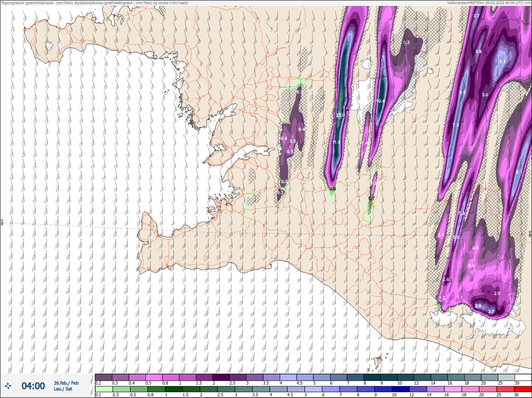Select the red 30 swatch in lower legend row
This screenshot has height=398, width=532.
click(522, 389)
